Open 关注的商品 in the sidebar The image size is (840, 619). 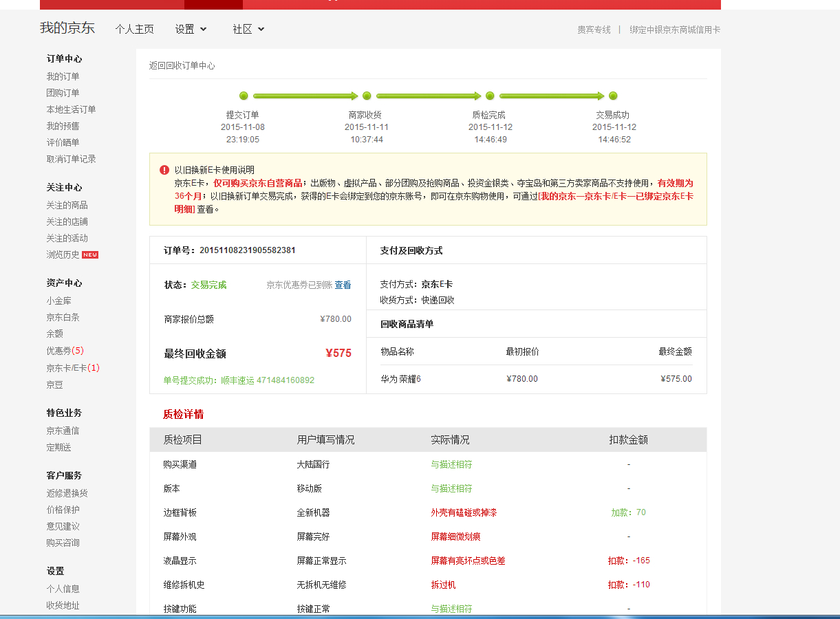(x=67, y=205)
